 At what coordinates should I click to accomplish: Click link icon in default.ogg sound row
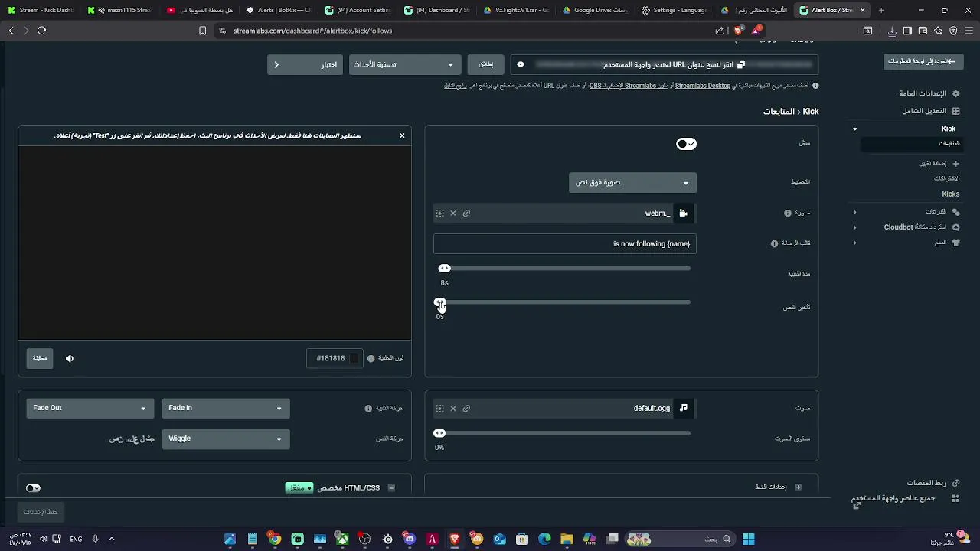point(466,409)
